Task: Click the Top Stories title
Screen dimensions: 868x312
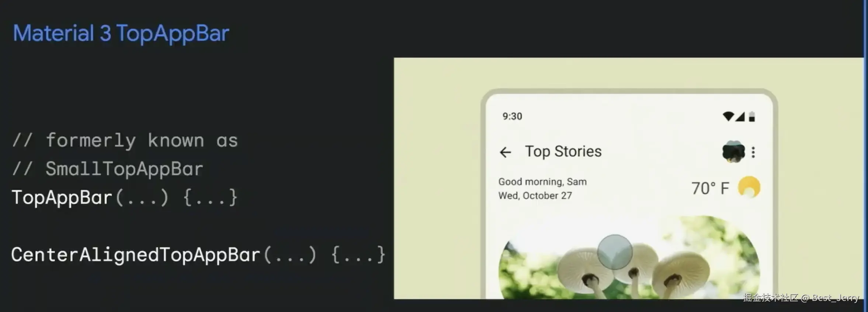Action: coord(563,152)
